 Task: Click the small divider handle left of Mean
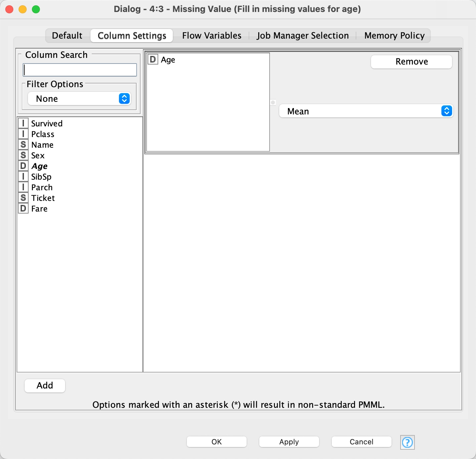(x=273, y=102)
